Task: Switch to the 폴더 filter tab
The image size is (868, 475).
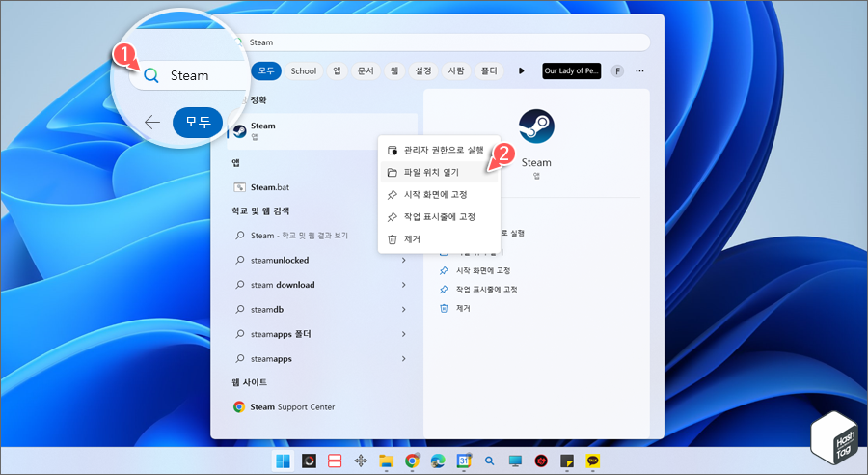Action: 489,70
